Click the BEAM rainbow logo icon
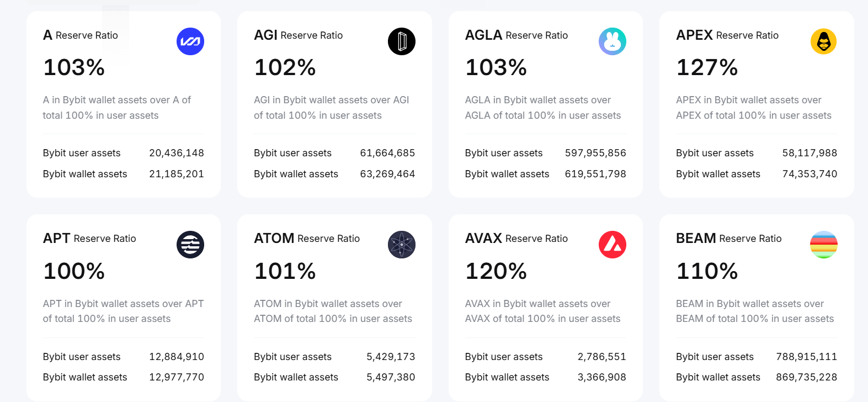868x402 pixels. pos(823,245)
